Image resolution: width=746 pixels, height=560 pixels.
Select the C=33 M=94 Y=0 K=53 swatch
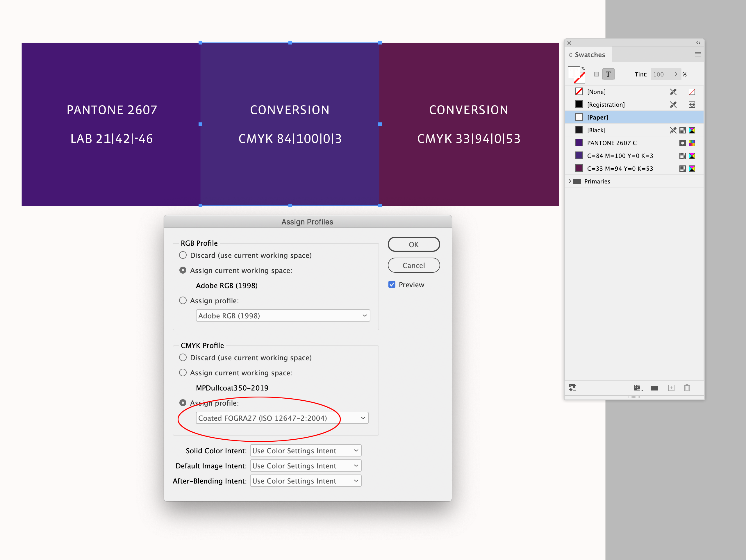[620, 168]
